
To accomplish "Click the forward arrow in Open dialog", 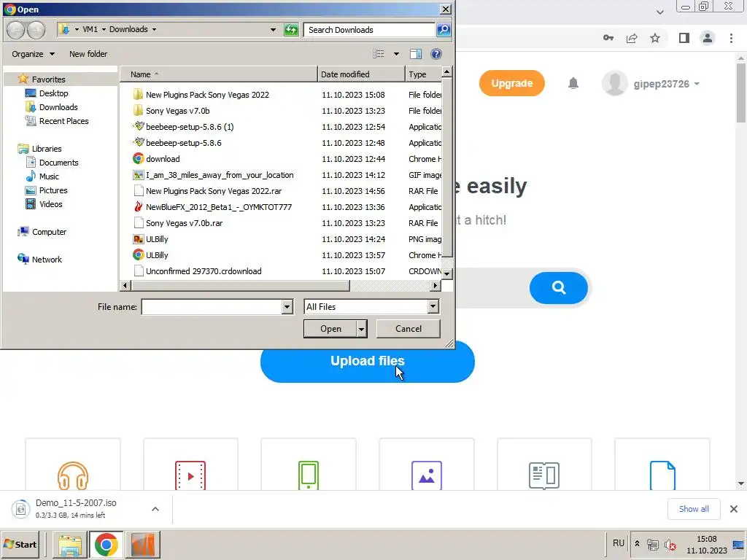I will click(36, 30).
